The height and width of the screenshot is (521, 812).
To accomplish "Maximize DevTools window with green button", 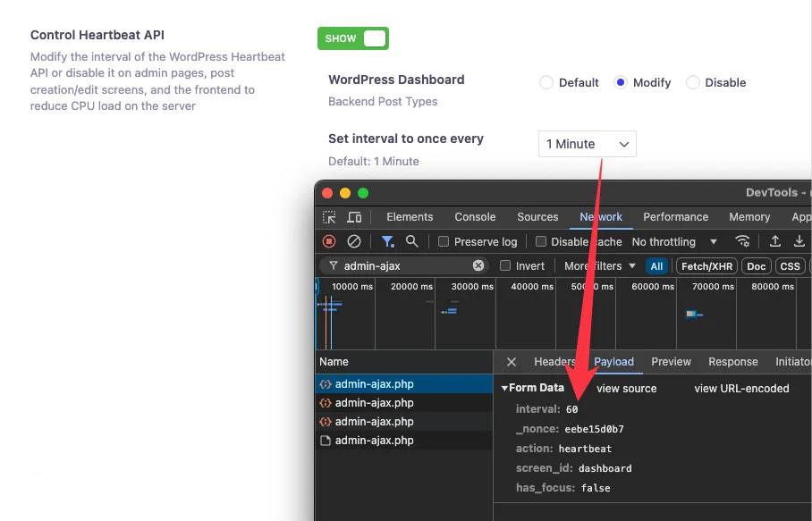I will coord(363,193).
